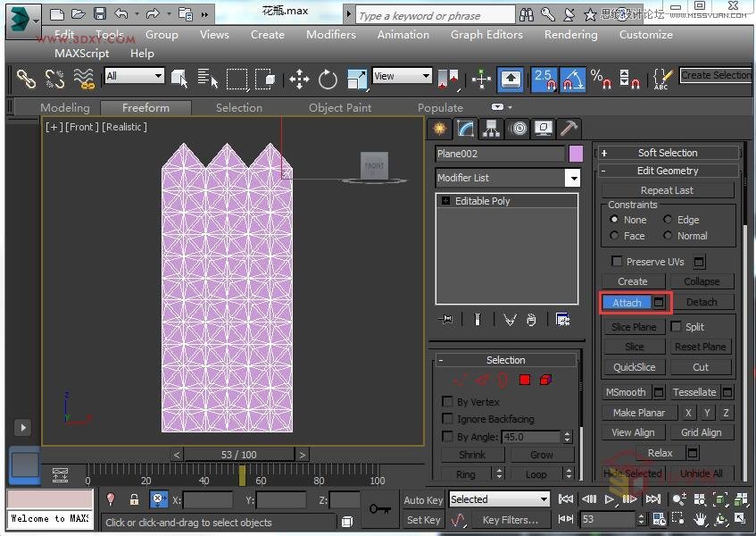Screen dimensions: 756x536
Task: Open the Hierarchy command panel tab
Action: click(x=491, y=129)
